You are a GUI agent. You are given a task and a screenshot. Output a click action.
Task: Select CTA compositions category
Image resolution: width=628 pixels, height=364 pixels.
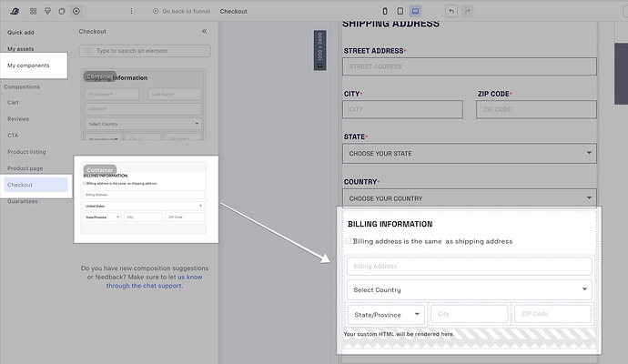pos(13,136)
